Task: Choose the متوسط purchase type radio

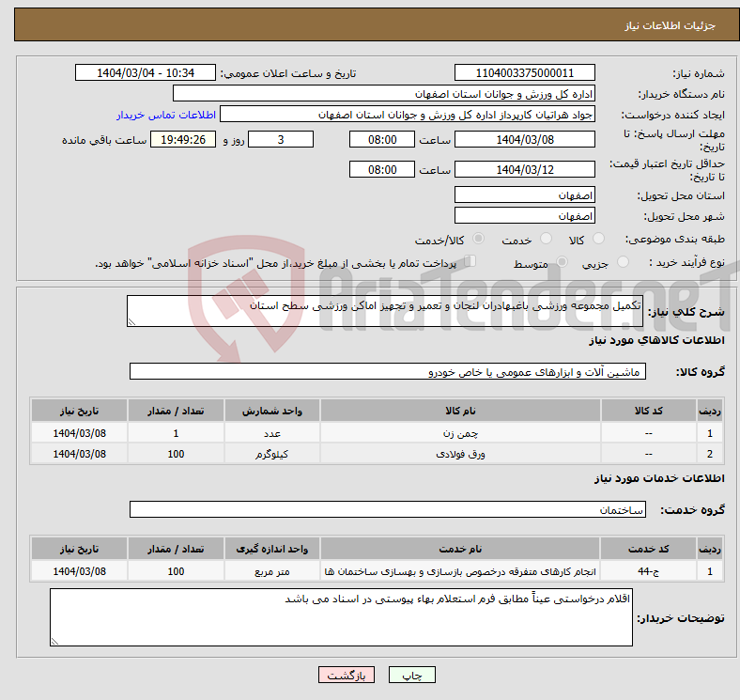Action: click(563, 261)
